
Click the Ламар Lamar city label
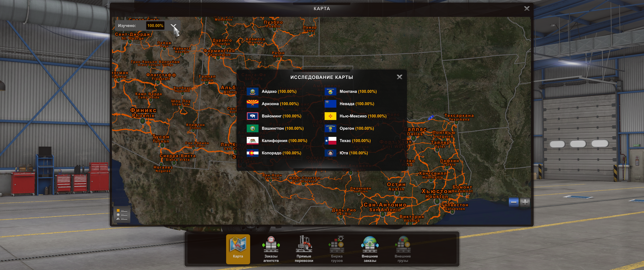309,29
